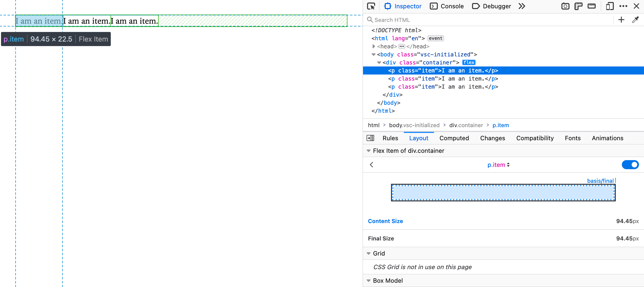Grab a color with the eyedropper

pyautogui.click(x=635, y=20)
